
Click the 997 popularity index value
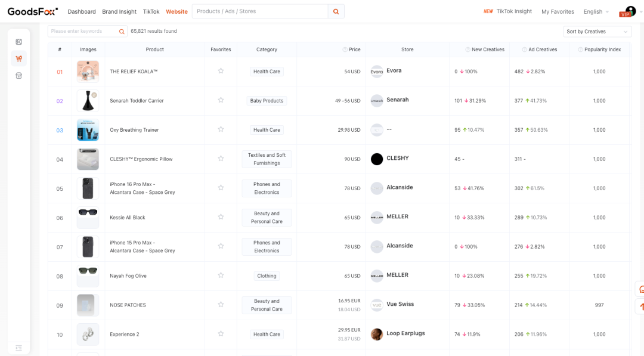tap(599, 305)
